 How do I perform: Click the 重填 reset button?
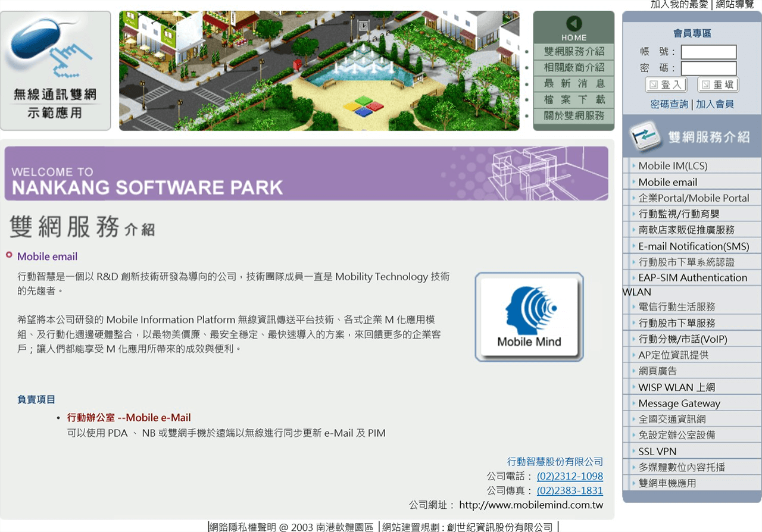coord(717,85)
